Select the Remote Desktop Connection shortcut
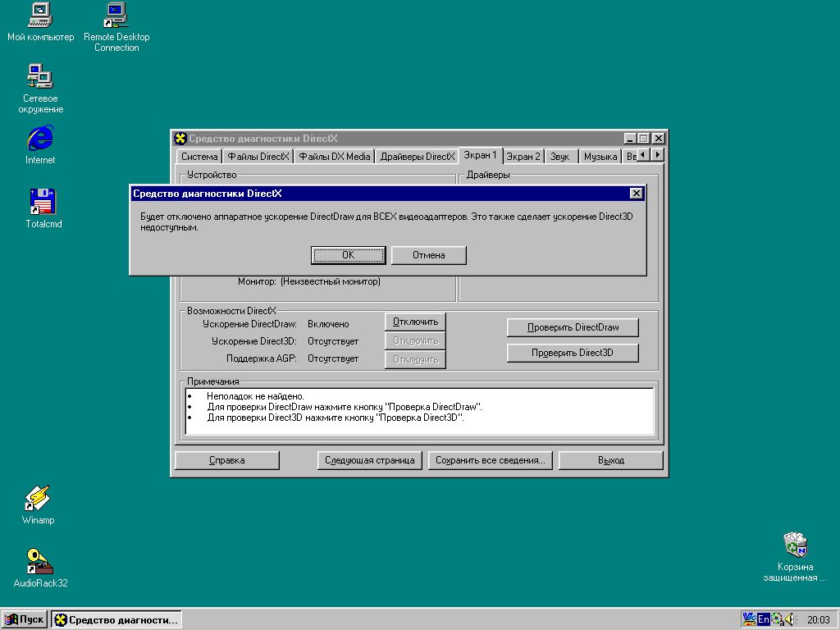 (116, 15)
